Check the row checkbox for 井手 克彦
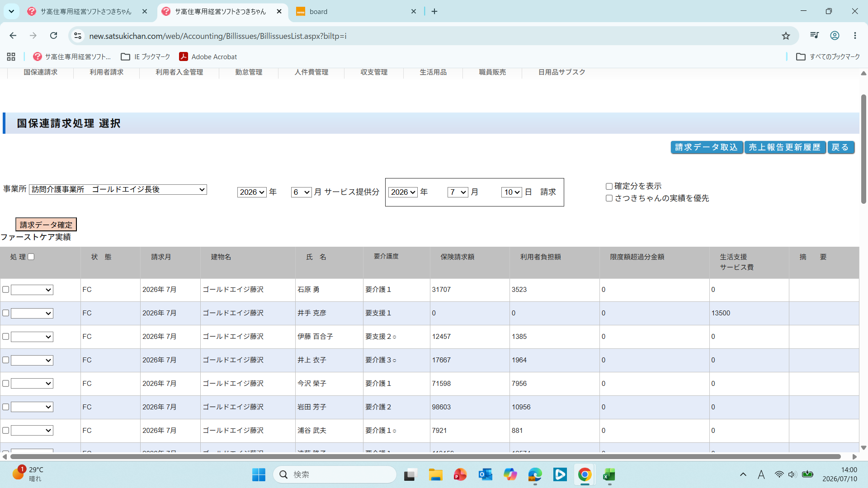Screen dimensions: 868x488 coord(6,313)
